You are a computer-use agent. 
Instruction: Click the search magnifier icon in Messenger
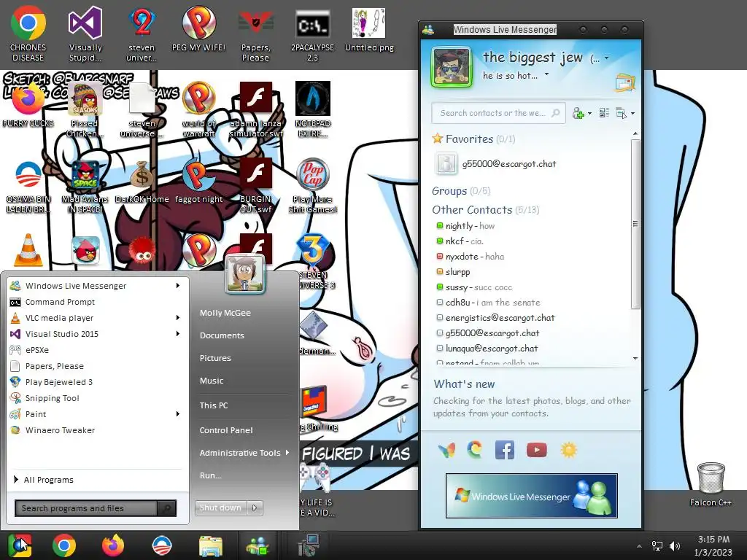click(x=555, y=113)
